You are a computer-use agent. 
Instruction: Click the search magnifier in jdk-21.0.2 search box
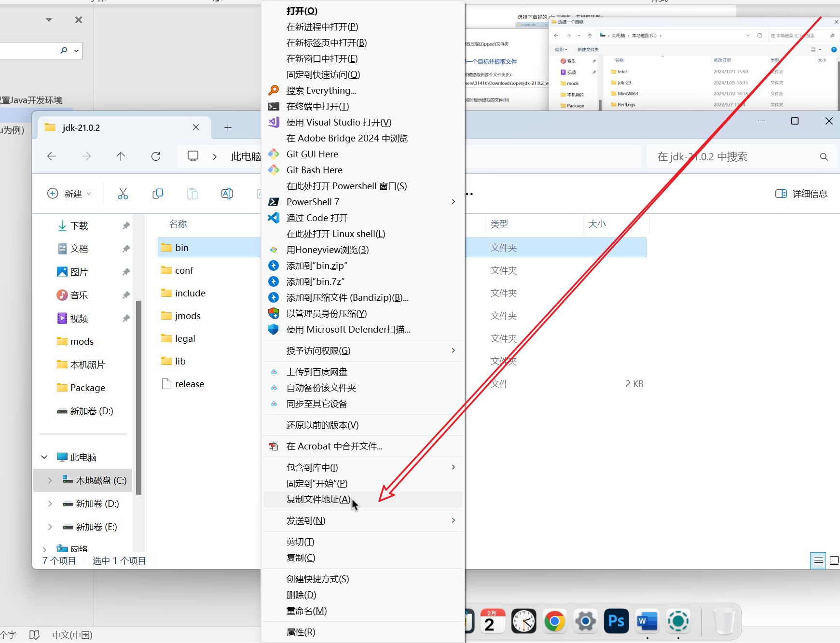point(824,157)
